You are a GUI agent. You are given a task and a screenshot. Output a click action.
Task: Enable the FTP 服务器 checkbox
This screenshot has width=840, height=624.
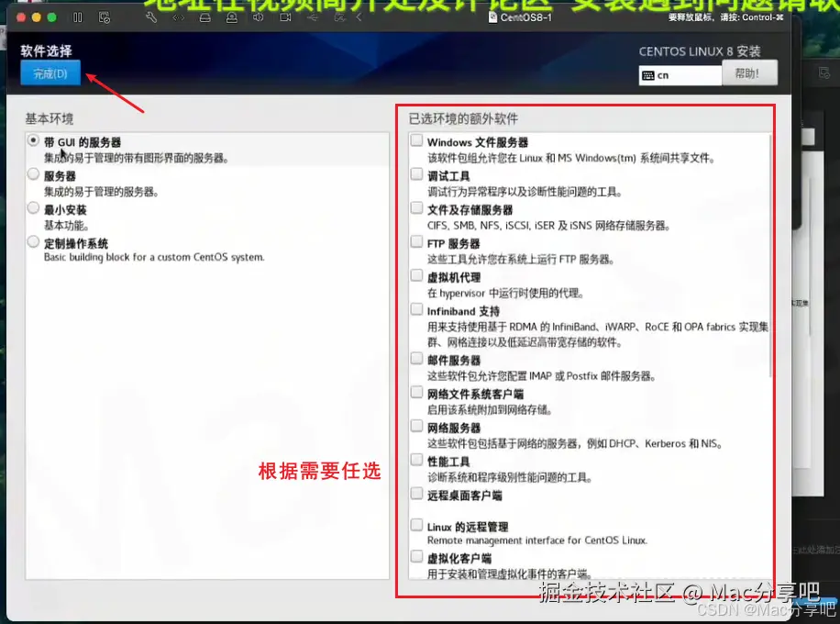click(x=415, y=241)
